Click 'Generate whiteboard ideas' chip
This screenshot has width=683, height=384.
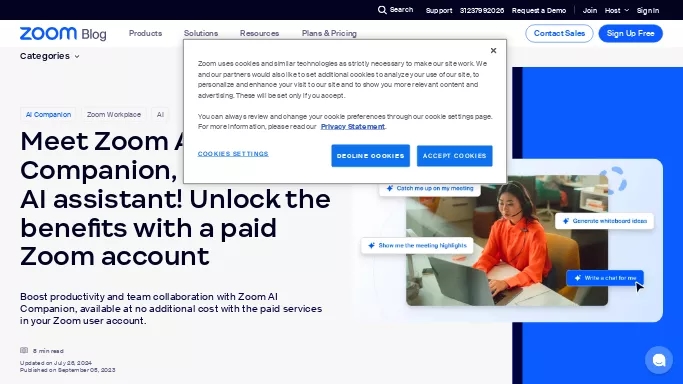605,221
